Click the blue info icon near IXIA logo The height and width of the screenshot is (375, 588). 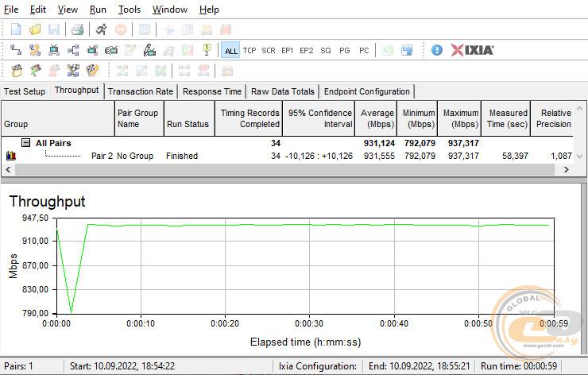coord(436,50)
